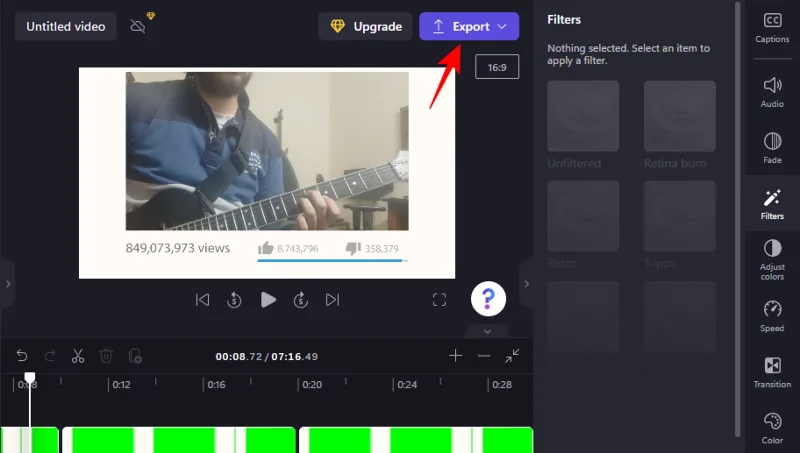This screenshot has height=453, width=800.
Task: Expand the left sidebar panel
Action: (x=8, y=284)
